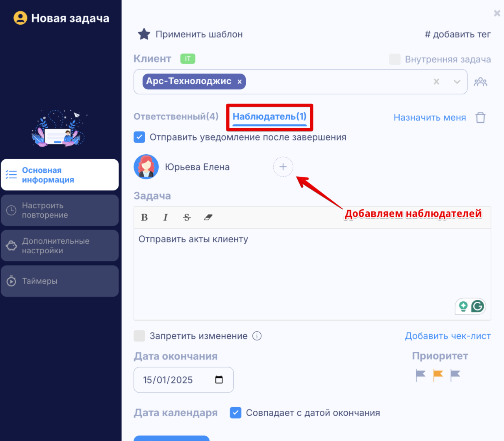
Task: Check the Запретить изменение checkbox
Action: (x=139, y=336)
